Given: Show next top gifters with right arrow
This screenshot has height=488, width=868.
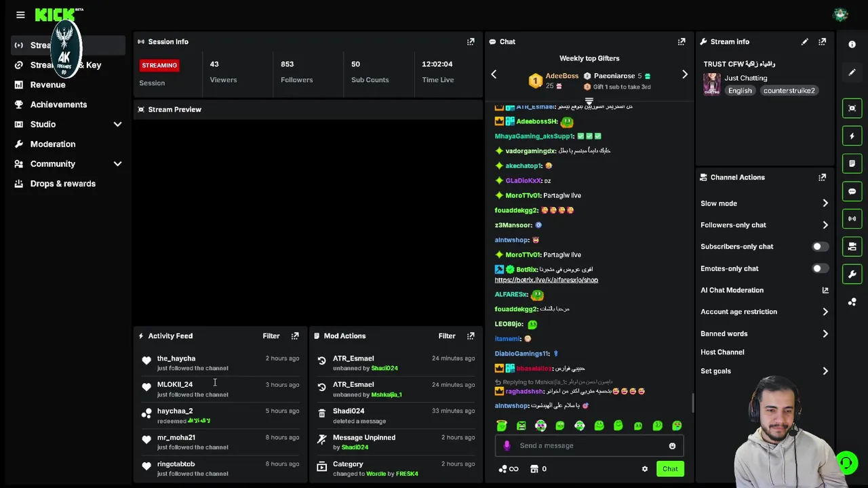Looking at the screenshot, I should click(x=684, y=75).
